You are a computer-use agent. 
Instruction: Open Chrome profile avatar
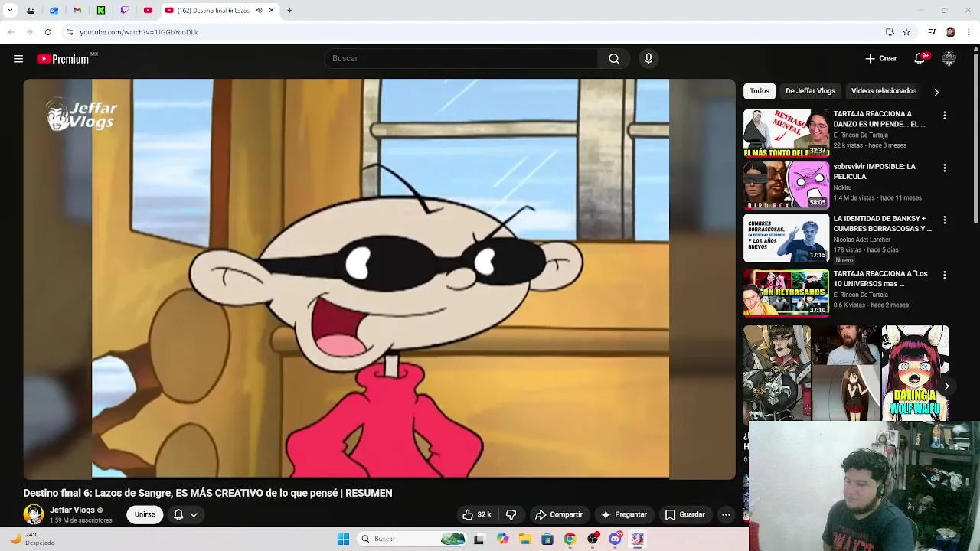coord(950,32)
